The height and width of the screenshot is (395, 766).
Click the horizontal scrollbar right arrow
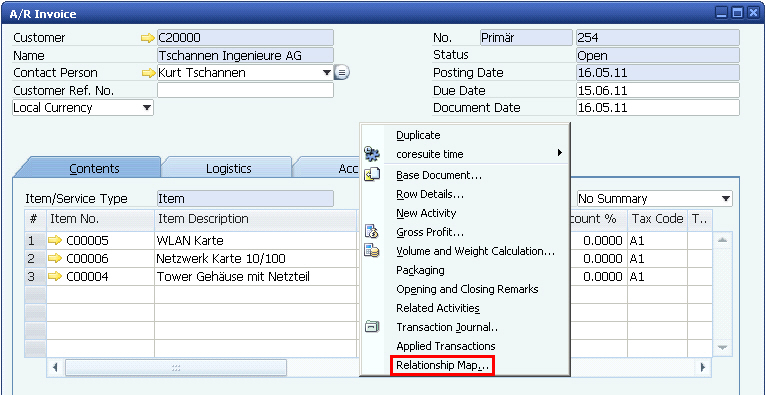click(x=702, y=368)
